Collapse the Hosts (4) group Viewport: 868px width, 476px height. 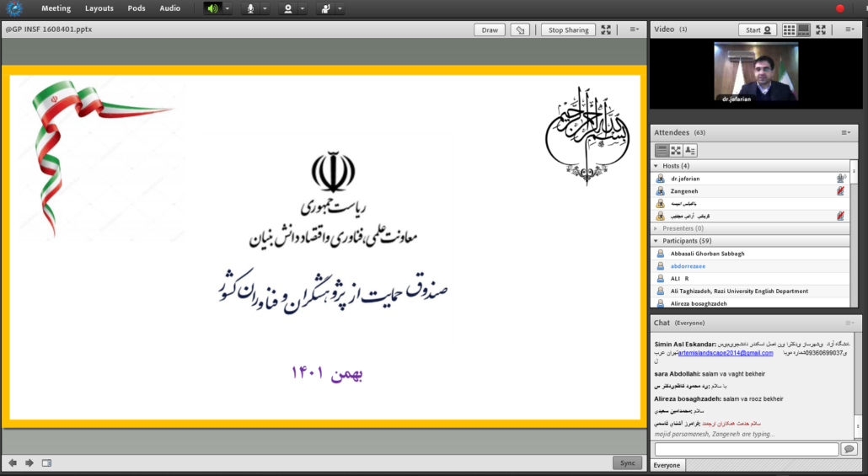point(656,166)
